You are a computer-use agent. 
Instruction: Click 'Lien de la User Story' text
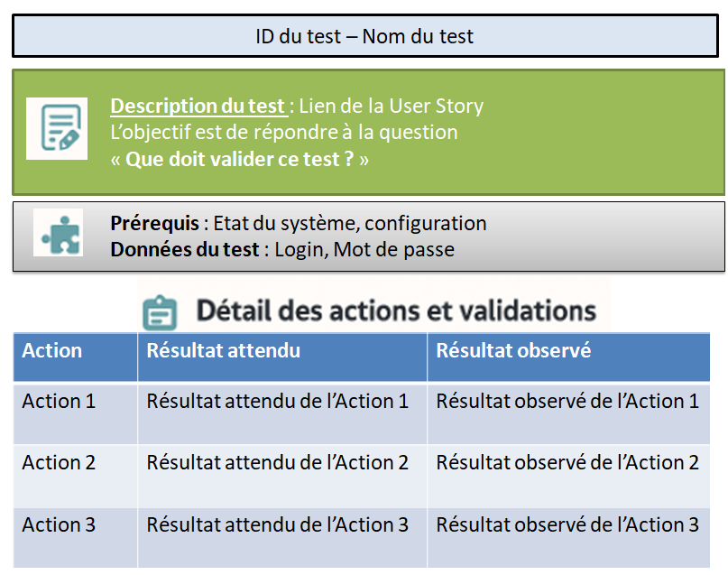[391, 106]
